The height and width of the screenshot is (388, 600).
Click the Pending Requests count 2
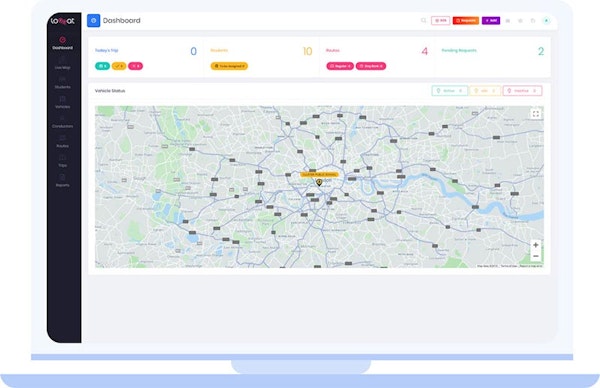click(541, 51)
